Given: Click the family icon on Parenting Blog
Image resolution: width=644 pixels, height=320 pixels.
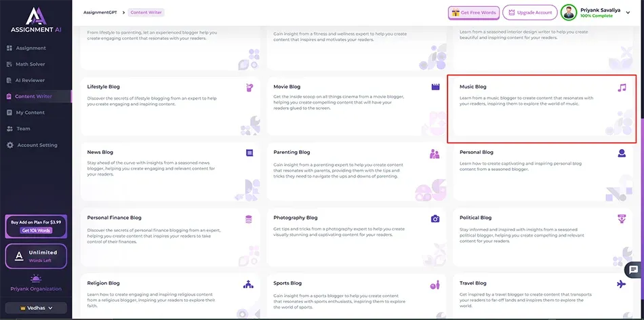Looking at the screenshot, I should click(435, 153).
